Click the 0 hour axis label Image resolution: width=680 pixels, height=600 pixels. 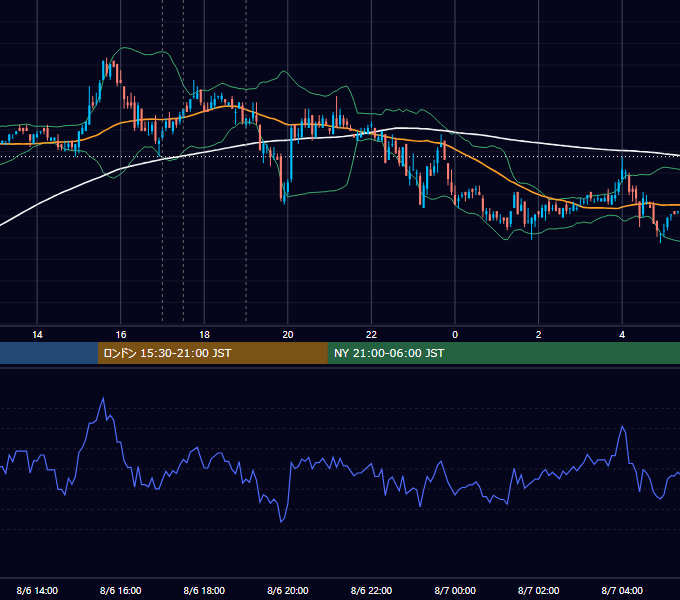coord(455,335)
